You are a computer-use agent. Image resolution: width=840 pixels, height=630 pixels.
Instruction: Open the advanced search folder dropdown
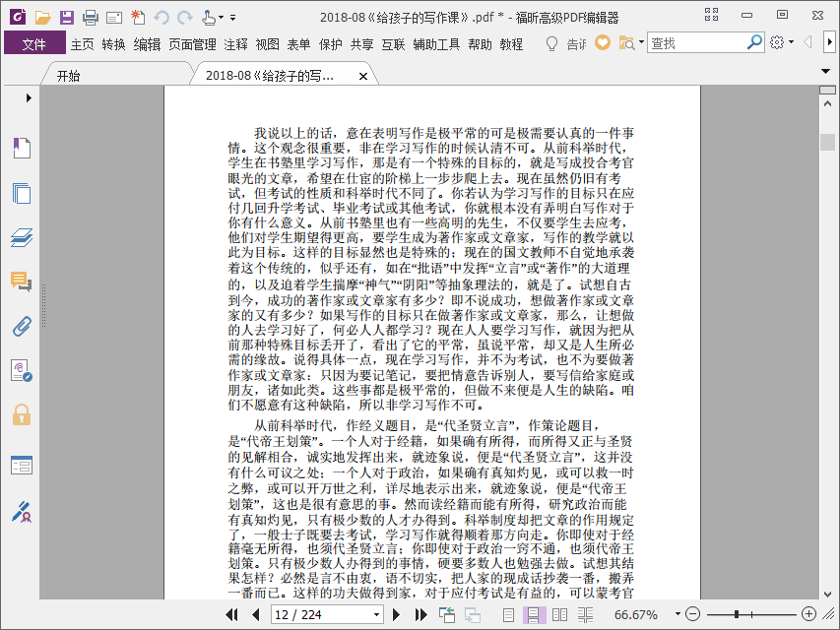coord(642,42)
